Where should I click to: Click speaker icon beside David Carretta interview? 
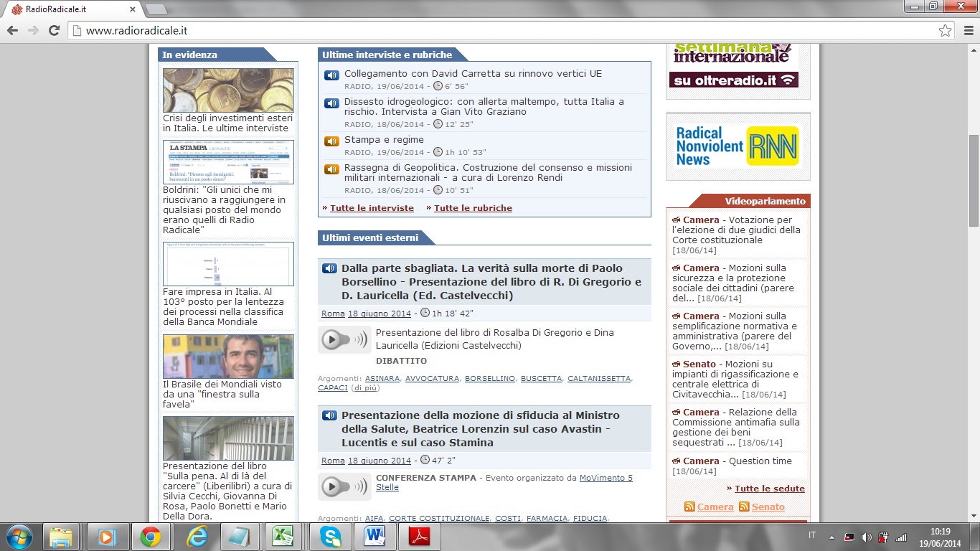click(331, 75)
